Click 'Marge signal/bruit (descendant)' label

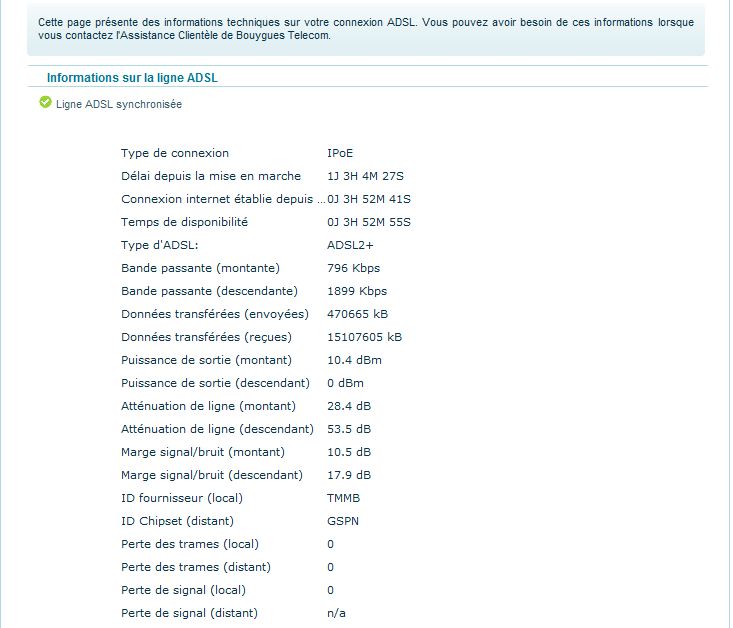[x=212, y=475]
